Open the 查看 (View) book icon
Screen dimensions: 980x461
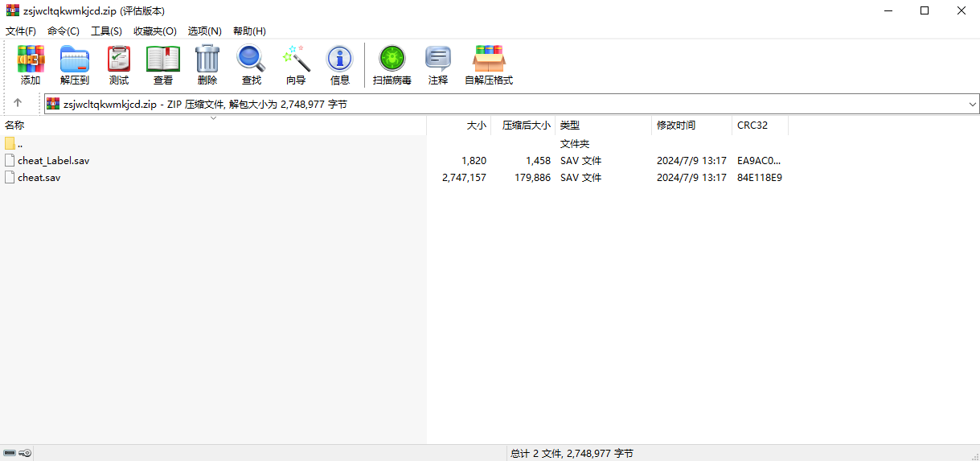tap(163, 60)
